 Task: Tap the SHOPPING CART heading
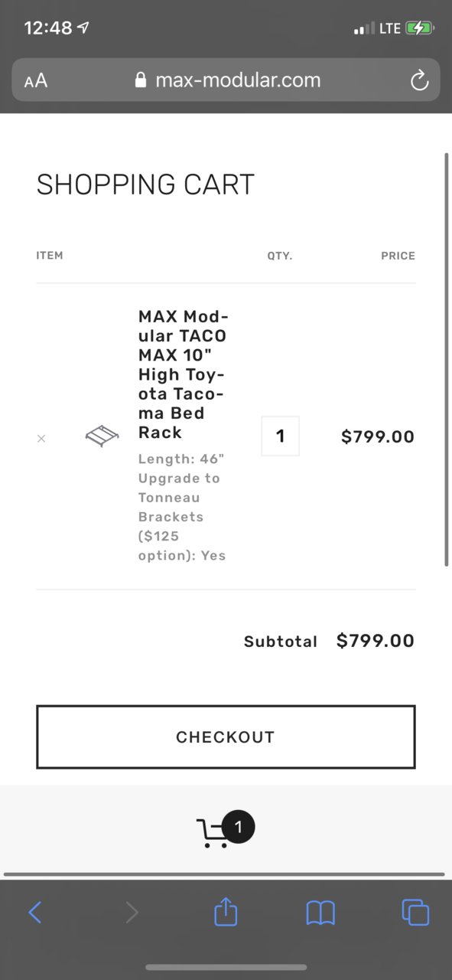click(145, 185)
